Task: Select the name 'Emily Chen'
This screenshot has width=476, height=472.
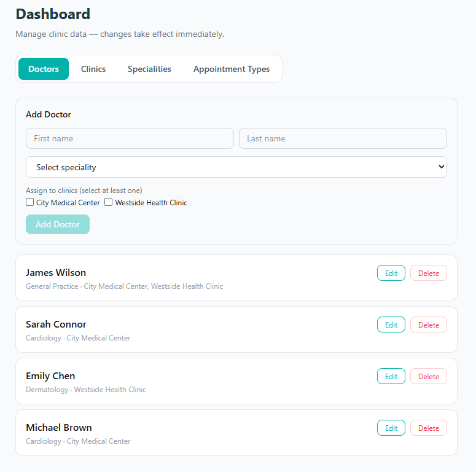Action: [50, 376]
